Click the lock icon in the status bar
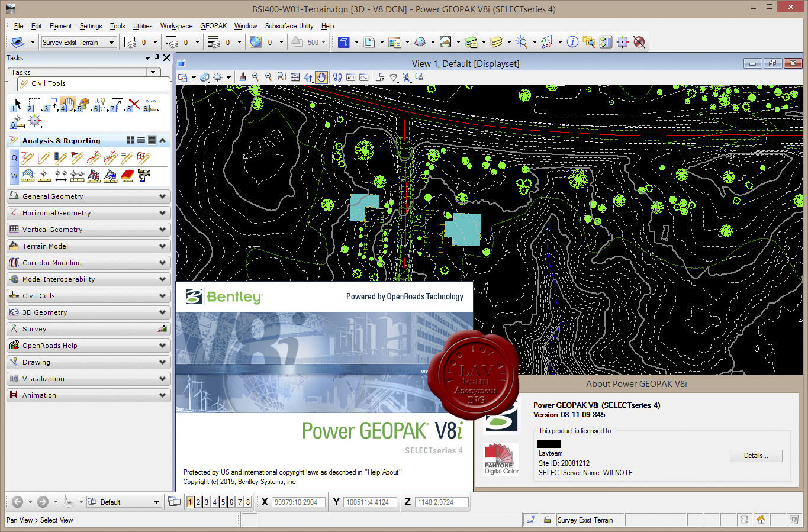 click(x=548, y=520)
